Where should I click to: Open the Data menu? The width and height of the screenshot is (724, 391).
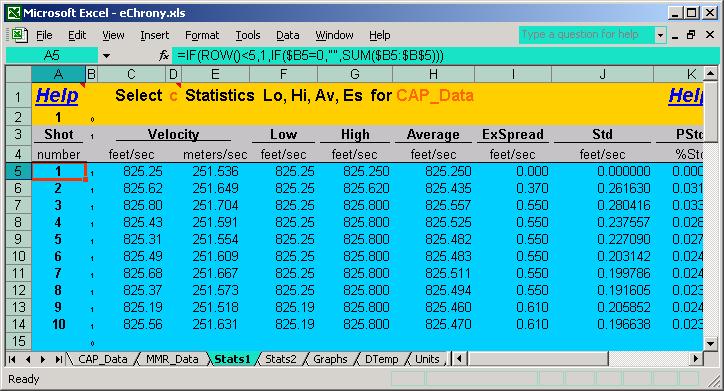coord(288,35)
